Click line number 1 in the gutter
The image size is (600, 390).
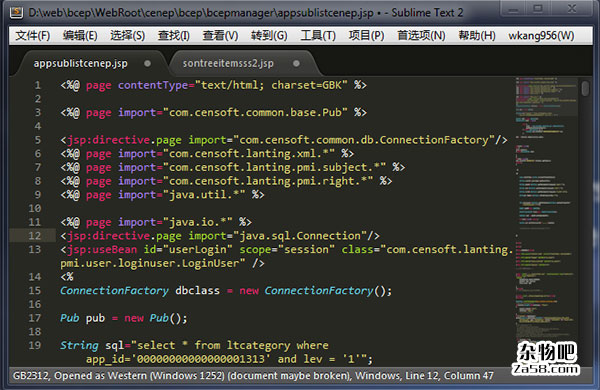[x=38, y=85]
